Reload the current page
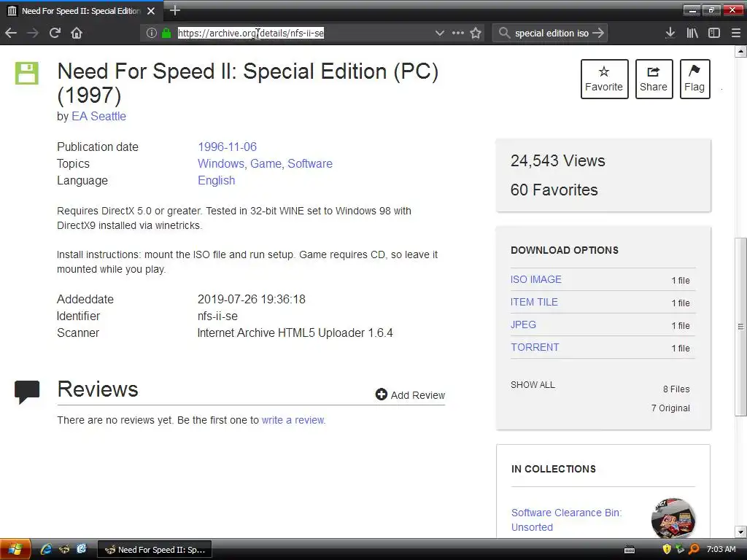The image size is (747, 560). (55, 33)
